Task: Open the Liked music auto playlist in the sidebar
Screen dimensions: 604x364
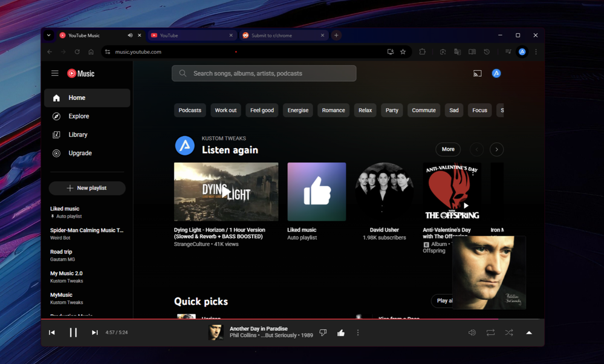Action: [87, 212]
